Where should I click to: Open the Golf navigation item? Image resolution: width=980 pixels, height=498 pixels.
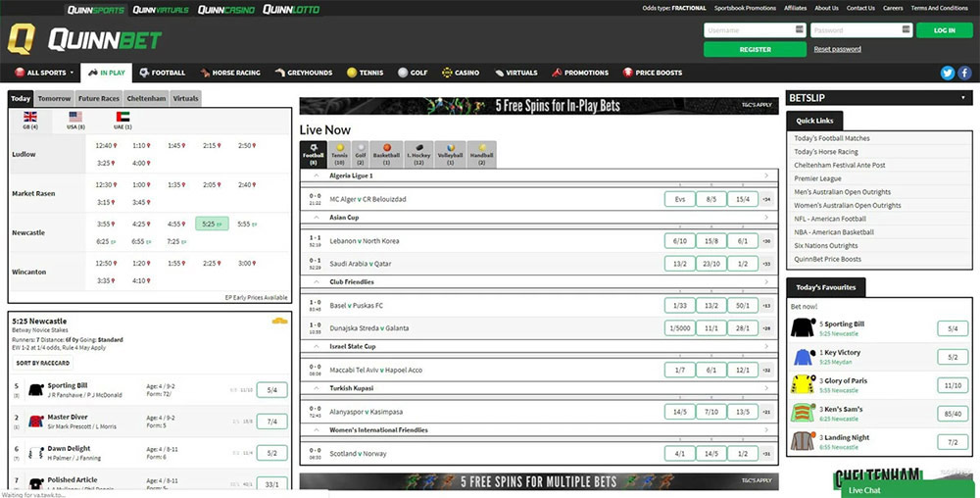tap(413, 73)
